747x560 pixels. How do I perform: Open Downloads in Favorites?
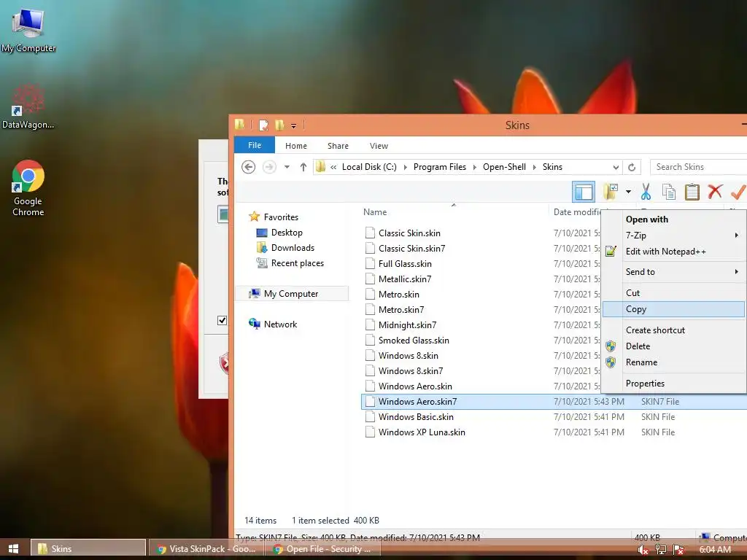click(x=293, y=248)
